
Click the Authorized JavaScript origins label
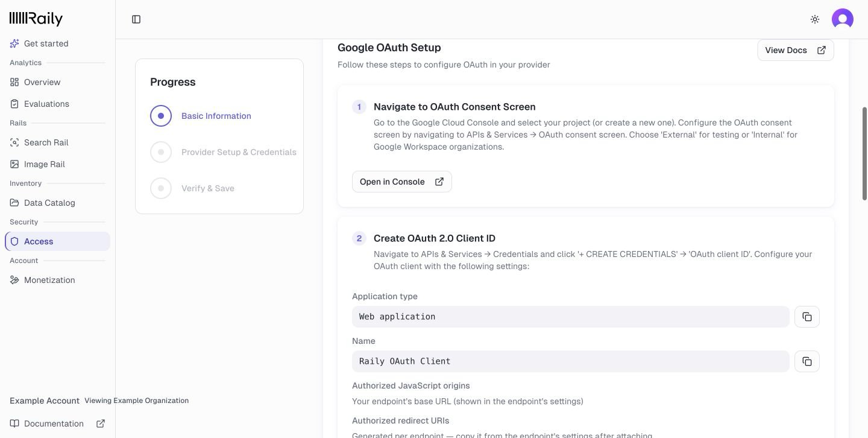coord(411,386)
